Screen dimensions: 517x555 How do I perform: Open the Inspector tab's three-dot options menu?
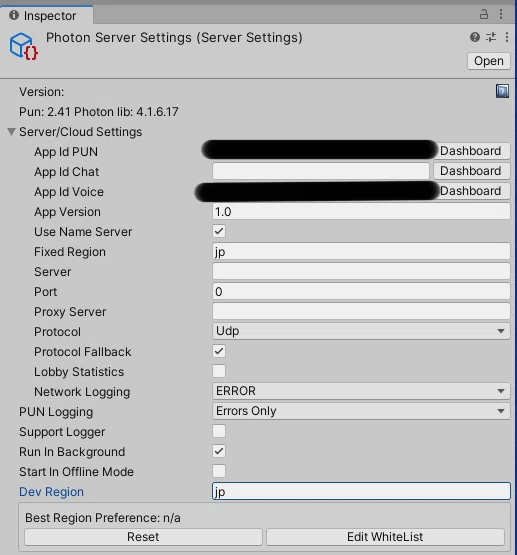pyautogui.click(x=501, y=14)
